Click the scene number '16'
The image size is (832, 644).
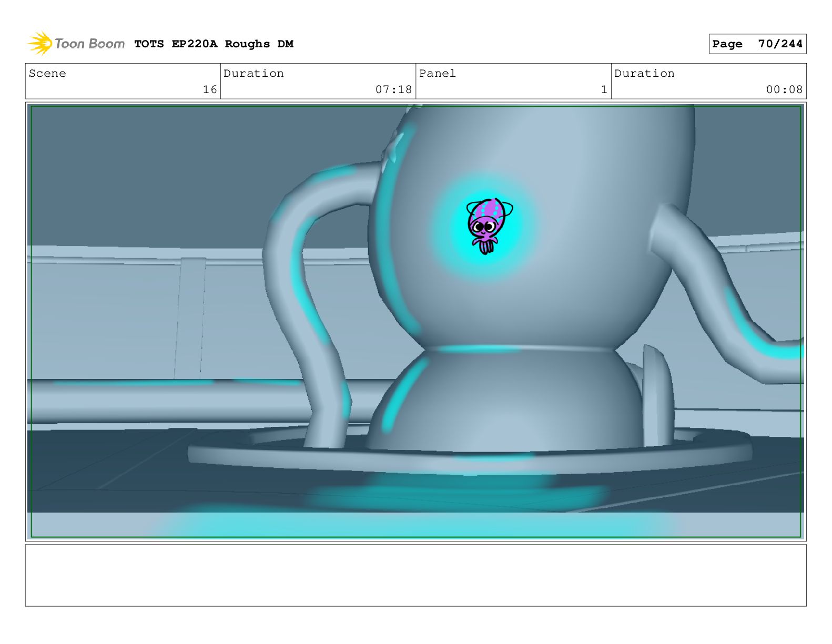point(210,90)
